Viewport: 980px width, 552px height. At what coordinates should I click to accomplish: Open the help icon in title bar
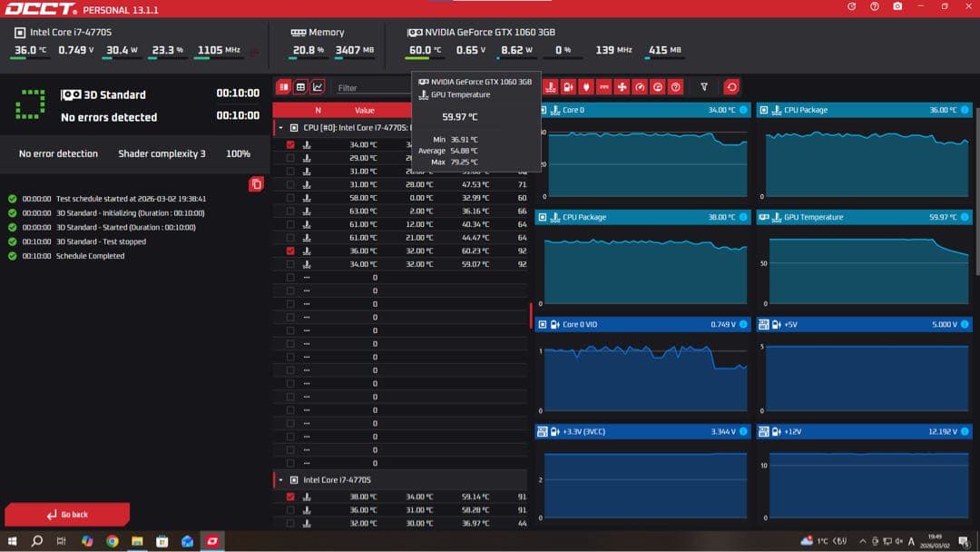[x=875, y=6]
